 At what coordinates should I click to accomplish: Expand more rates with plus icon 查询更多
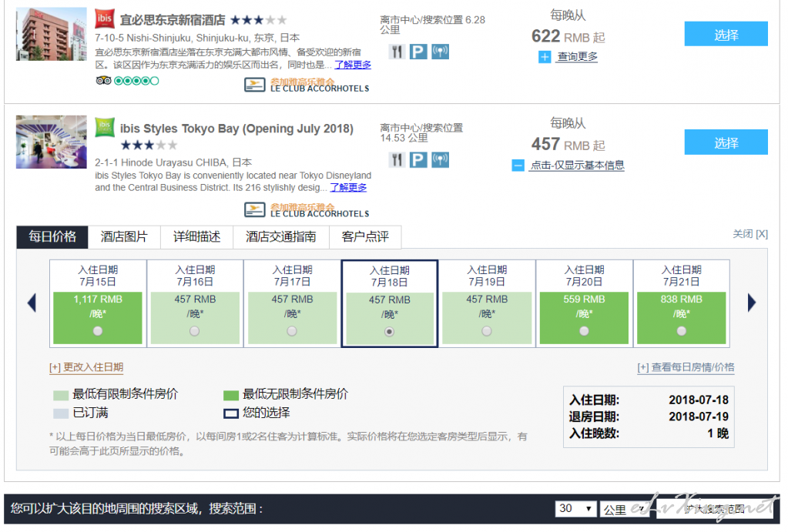coord(545,57)
